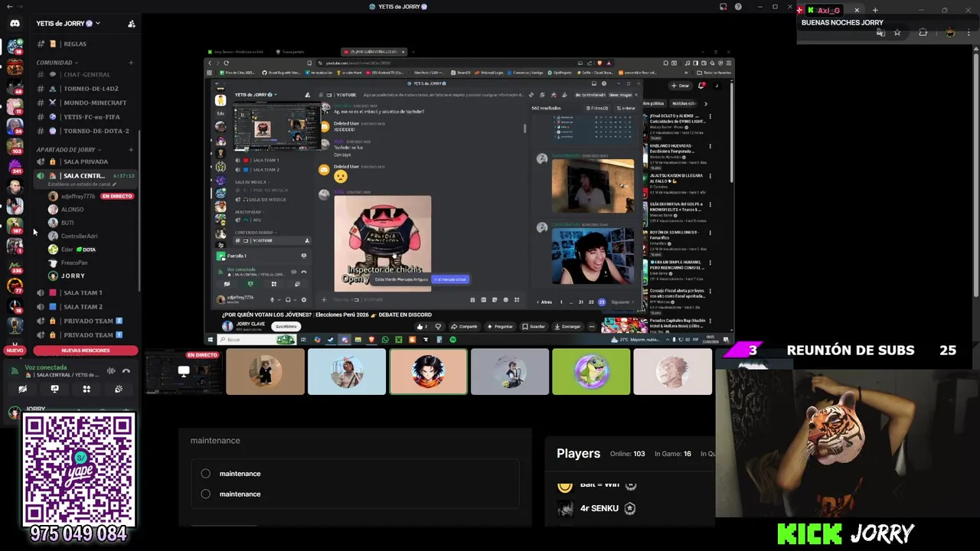Open the YETIS de JORRY server dropdown

coord(69,24)
